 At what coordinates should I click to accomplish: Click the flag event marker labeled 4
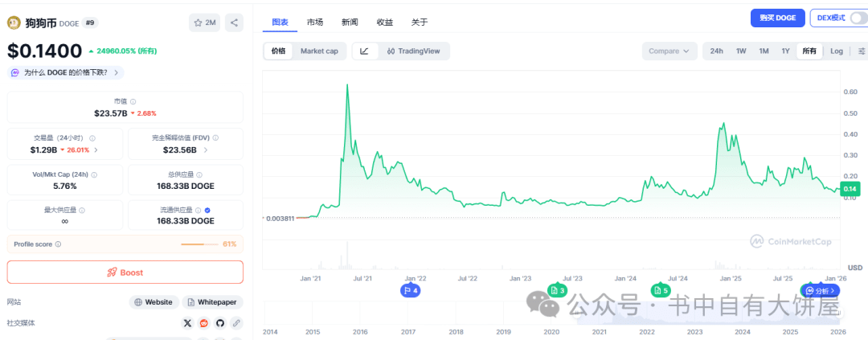[x=410, y=289]
